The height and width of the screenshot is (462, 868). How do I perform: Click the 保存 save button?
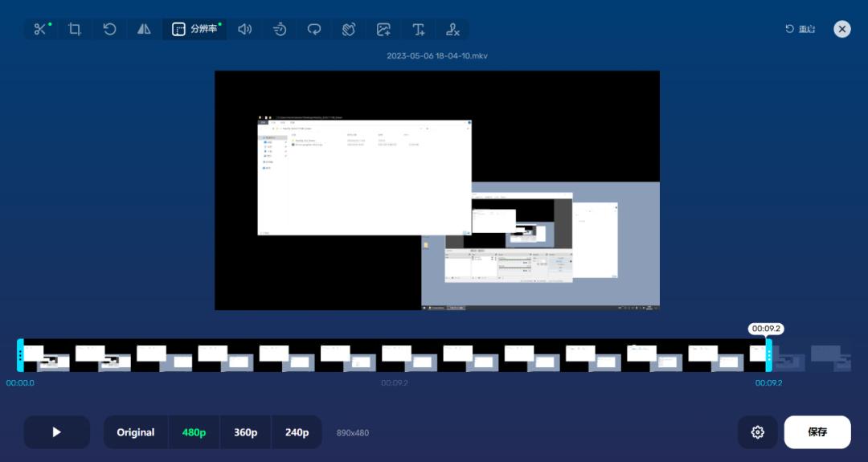coord(817,432)
